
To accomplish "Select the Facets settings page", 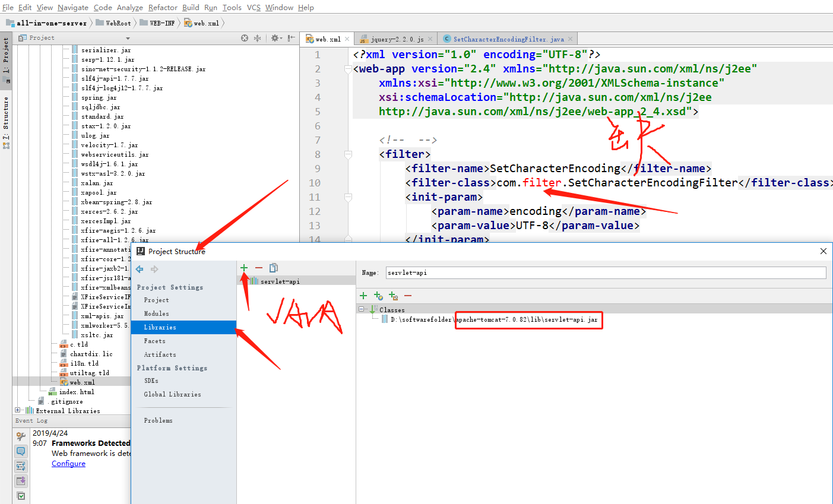I will point(155,340).
